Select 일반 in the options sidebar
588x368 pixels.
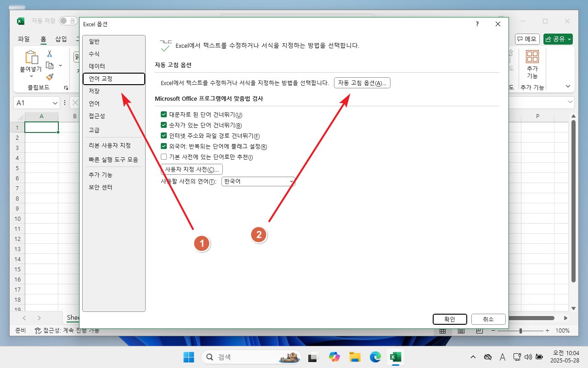(114, 41)
